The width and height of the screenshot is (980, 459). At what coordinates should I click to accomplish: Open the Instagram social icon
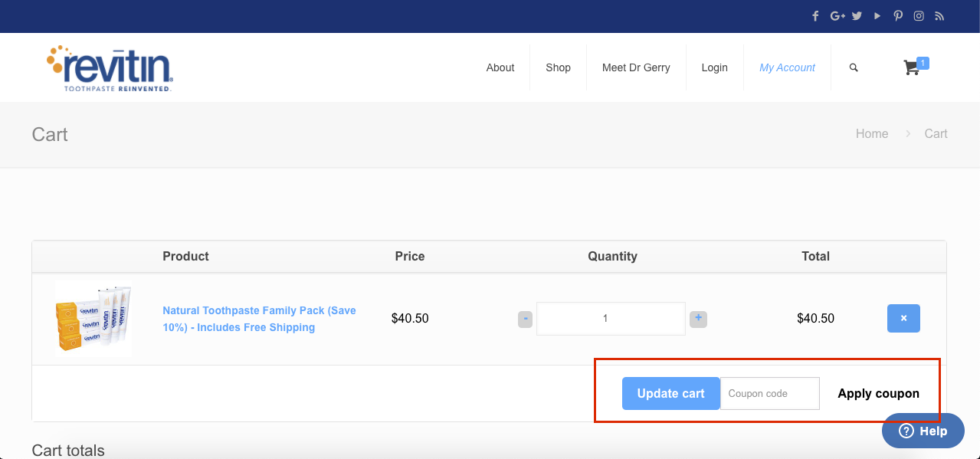coord(919,16)
